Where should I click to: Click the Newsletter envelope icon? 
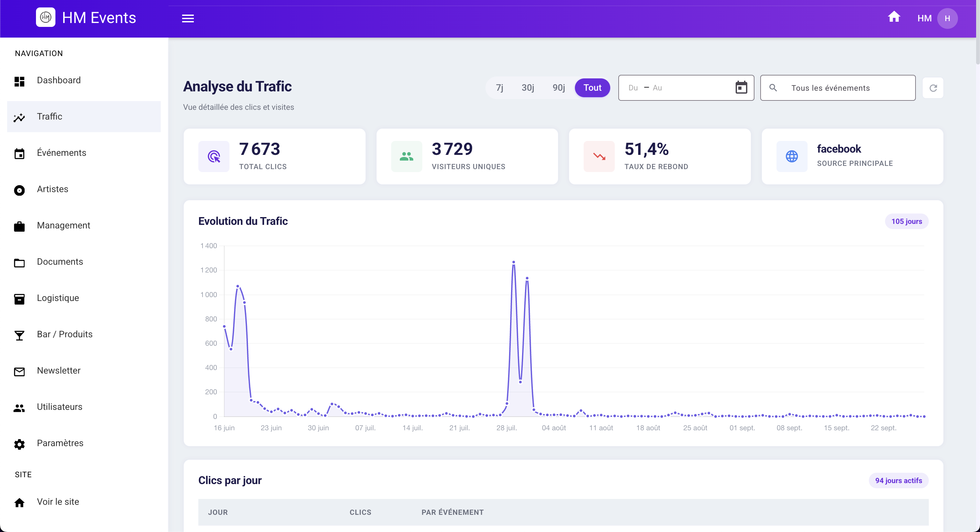coord(19,372)
